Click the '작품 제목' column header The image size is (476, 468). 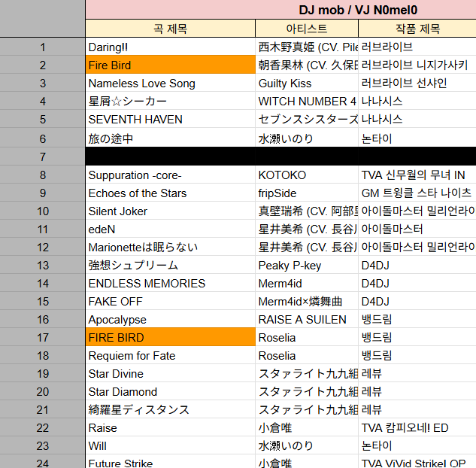coord(417,29)
